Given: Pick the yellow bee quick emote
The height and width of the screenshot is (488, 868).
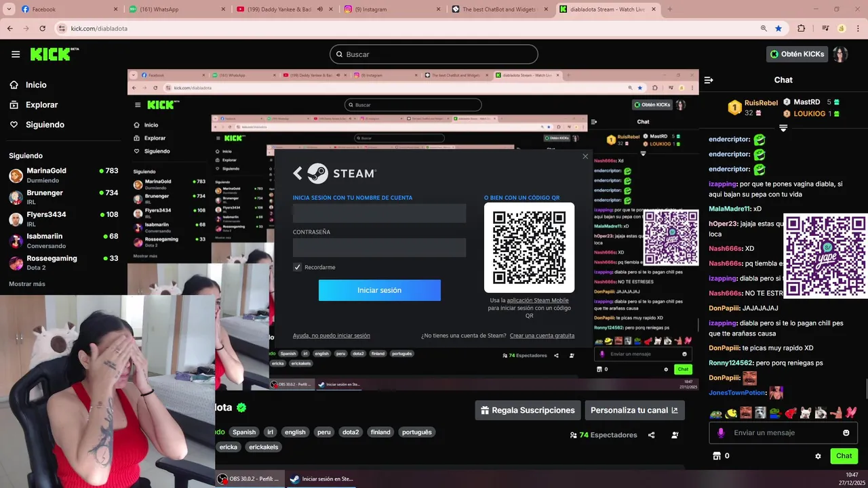Looking at the screenshot, I should click(x=731, y=412).
